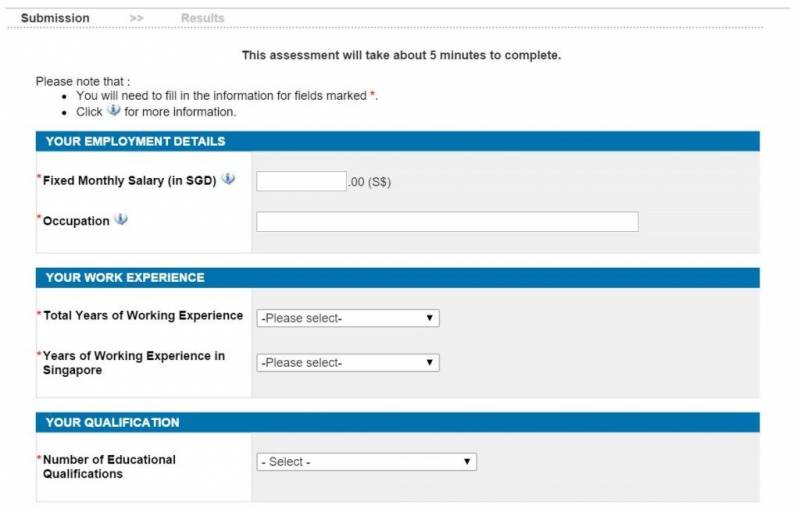Click into the Occupation text field
800x509 pixels.
447,222
